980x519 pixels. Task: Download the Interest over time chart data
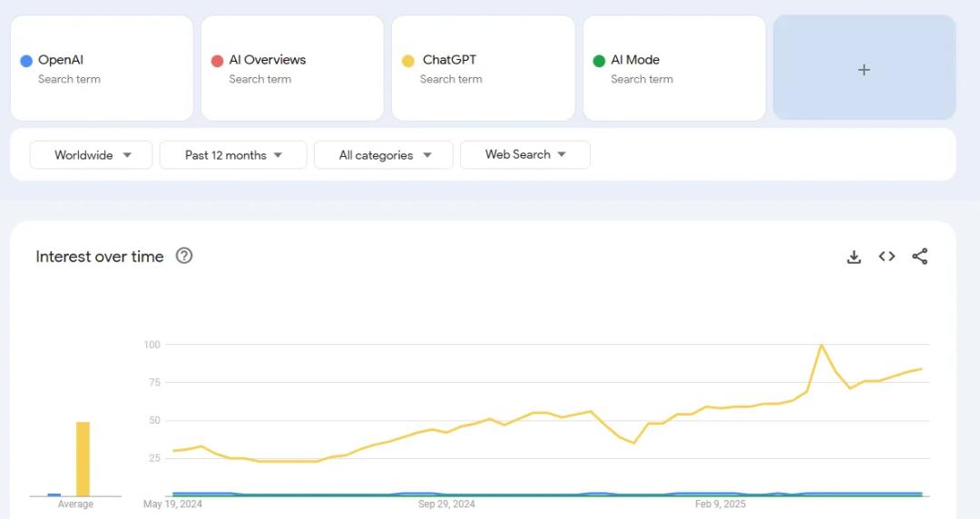coord(853,257)
